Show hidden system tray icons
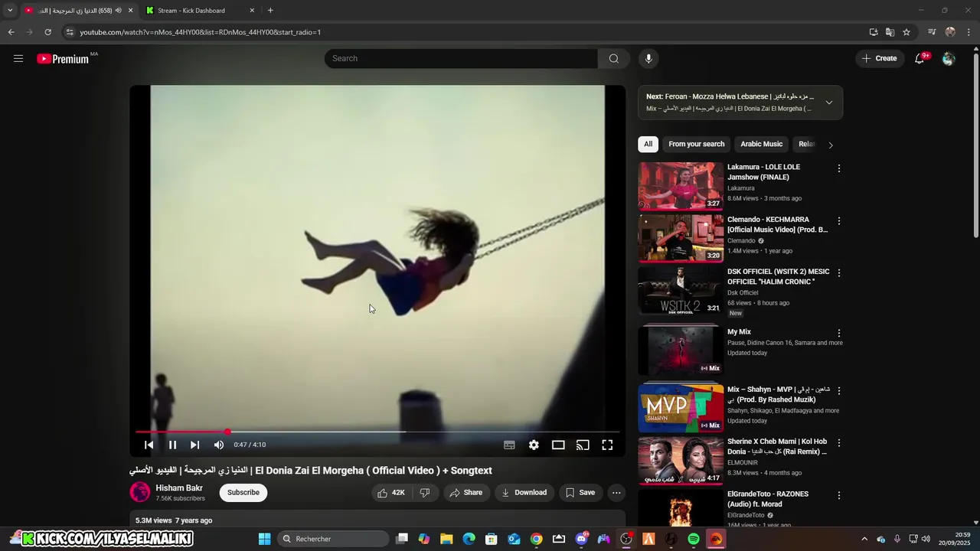This screenshot has width=980, height=551. tap(864, 539)
